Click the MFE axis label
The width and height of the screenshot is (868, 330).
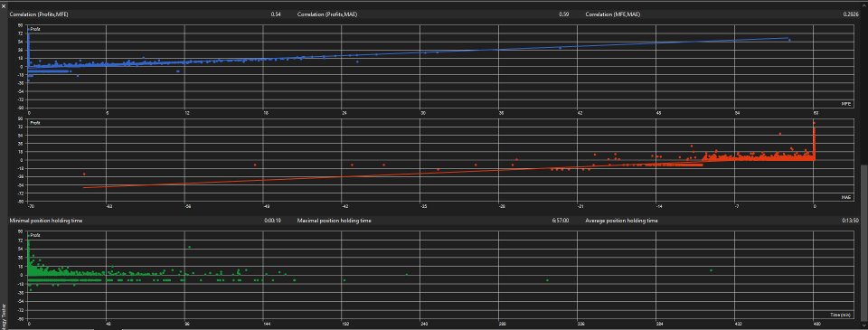846,104
